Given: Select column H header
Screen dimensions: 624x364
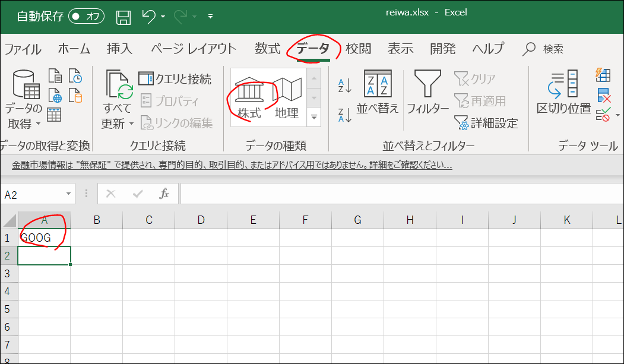Looking at the screenshot, I should tap(410, 220).
